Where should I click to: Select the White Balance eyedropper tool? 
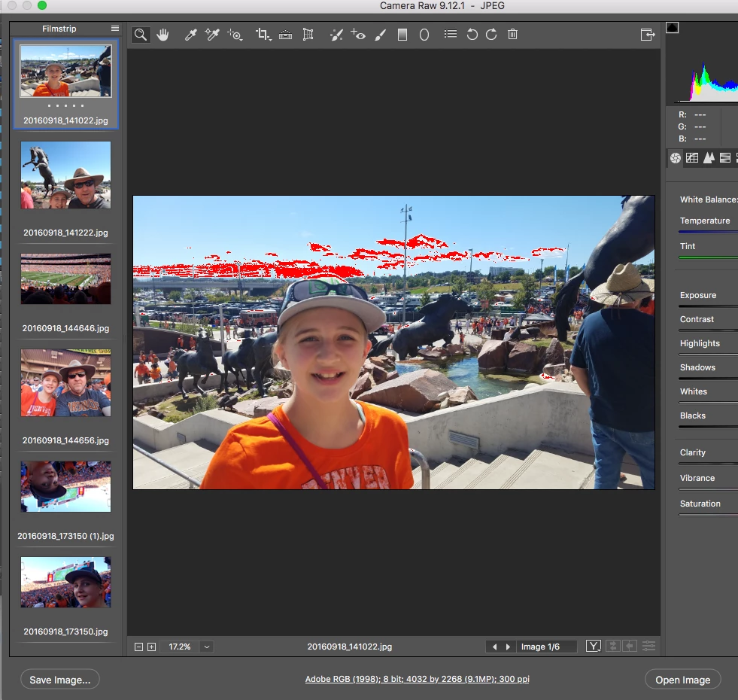[x=190, y=35]
